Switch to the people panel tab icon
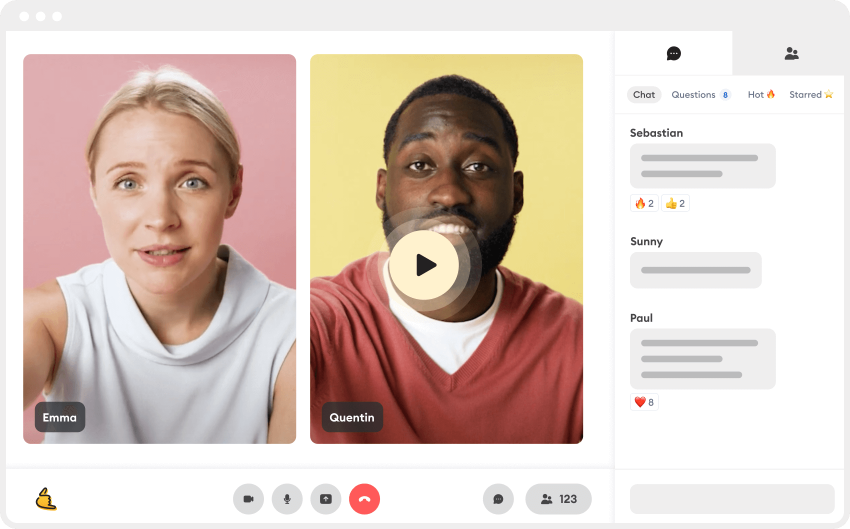This screenshot has width=850, height=529. (791, 53)
